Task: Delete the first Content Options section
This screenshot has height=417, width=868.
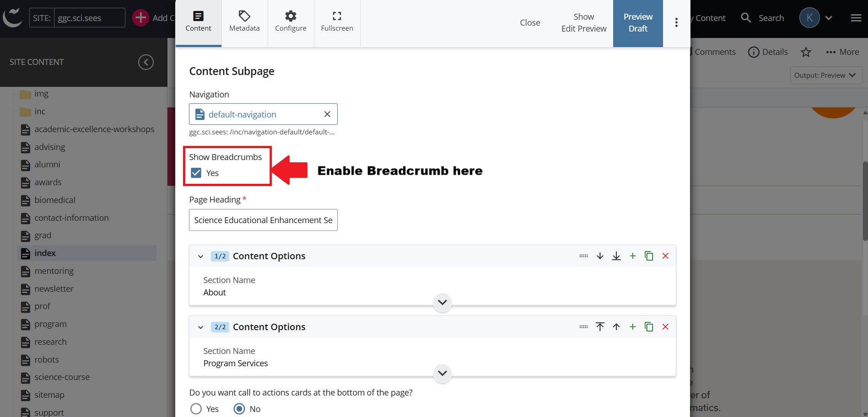Action: point(665,256)
